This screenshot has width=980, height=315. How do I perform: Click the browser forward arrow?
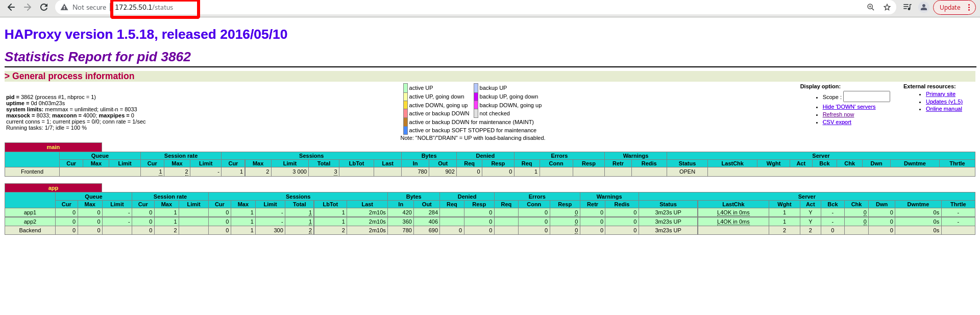28,7
